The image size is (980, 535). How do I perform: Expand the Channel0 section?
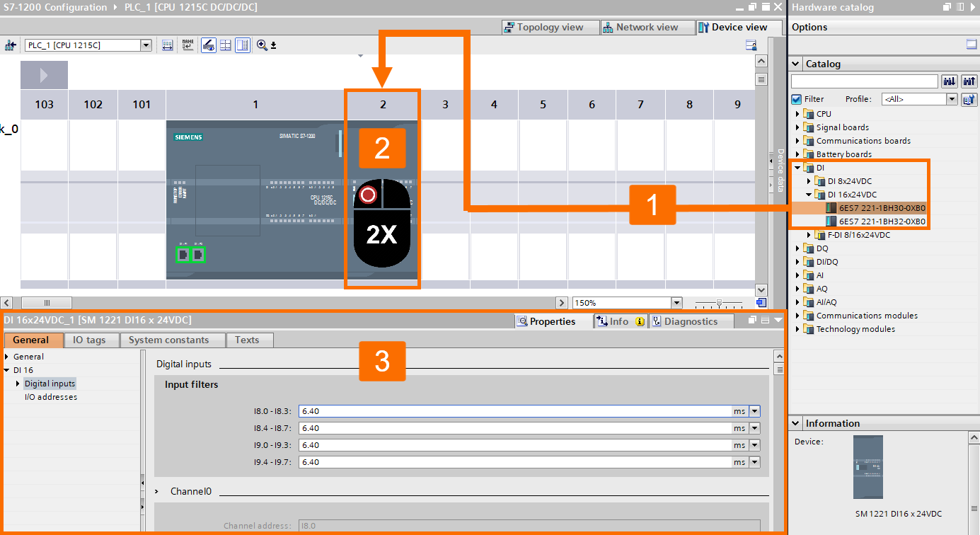[x=157, y=491]
